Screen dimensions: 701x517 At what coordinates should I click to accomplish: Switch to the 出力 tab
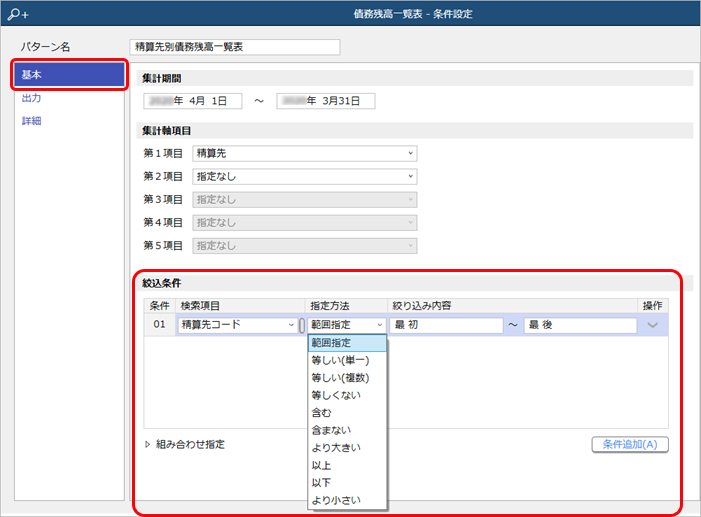click(32, 98)
